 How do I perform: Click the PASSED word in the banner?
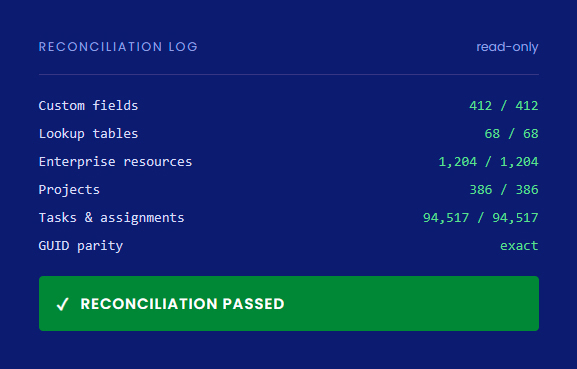point(253,304)
